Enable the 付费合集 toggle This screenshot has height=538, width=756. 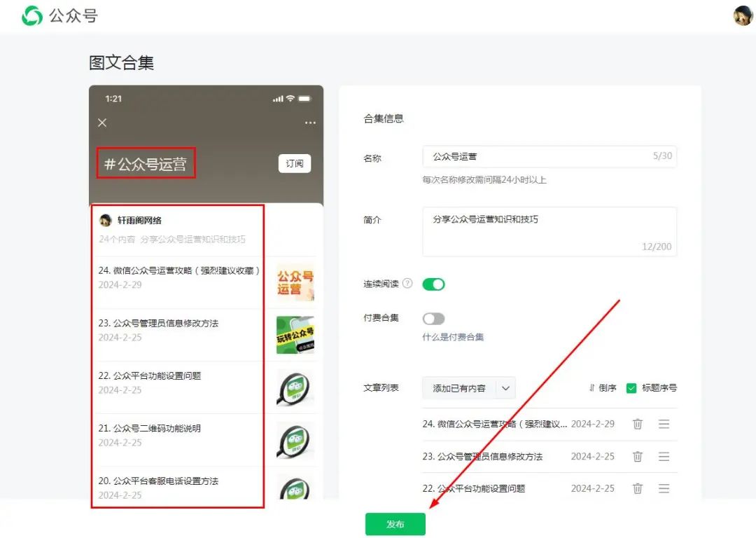point(434,318)
